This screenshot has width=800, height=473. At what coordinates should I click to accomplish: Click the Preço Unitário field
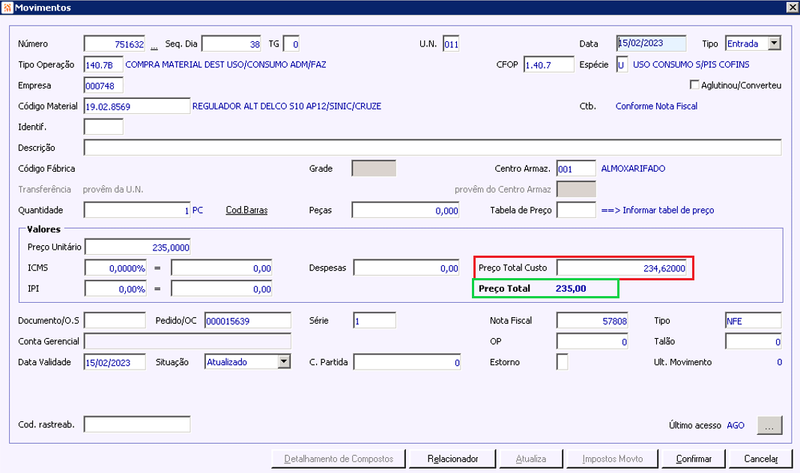(x=138, y=247)
